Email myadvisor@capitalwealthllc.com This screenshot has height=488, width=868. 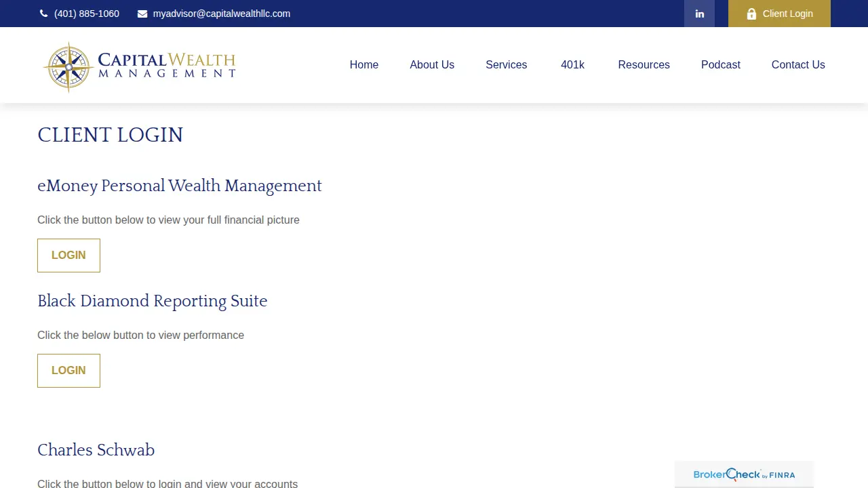click(222, 14)
